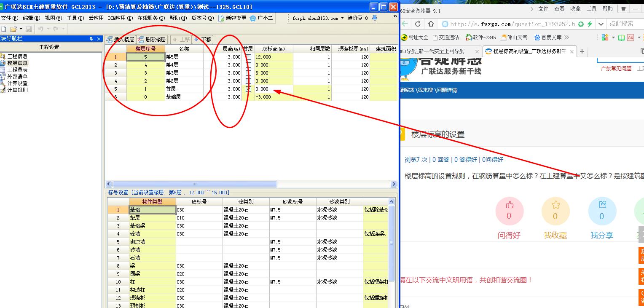Open the 百度文库 bookmark
The height and width of the screenshot is (308, 644).
pyautogui.click(x=548, y=37)
